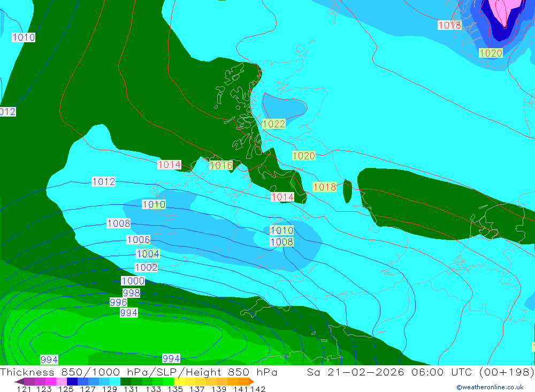This screenshot has width=535, height=392.
Task: Pick the navy blue swatch in the legend
Action: tap(72, 381)
